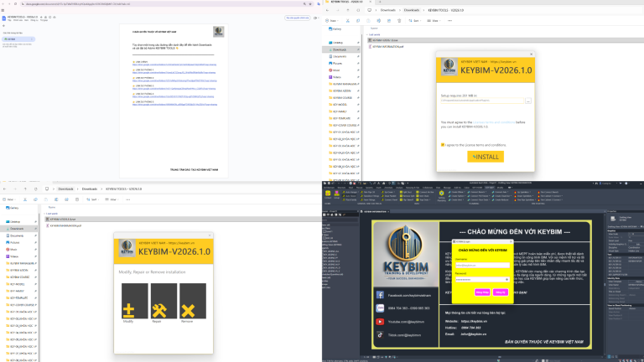Click the INSTALL button in KEYBIM installer
Screen dimensions: 644x362
(x=486, y=157)
